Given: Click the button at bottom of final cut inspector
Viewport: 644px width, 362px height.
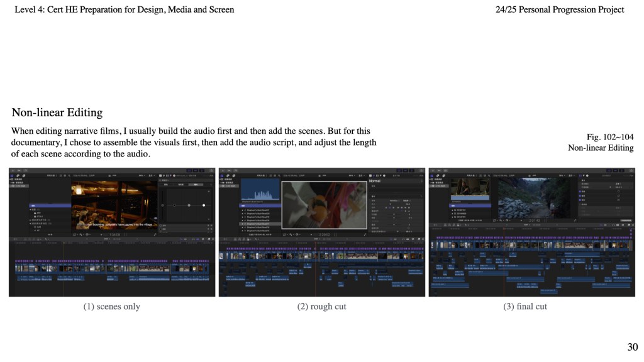Looking at the screenshot, I should pyautogui.click(x=625, y=221).
